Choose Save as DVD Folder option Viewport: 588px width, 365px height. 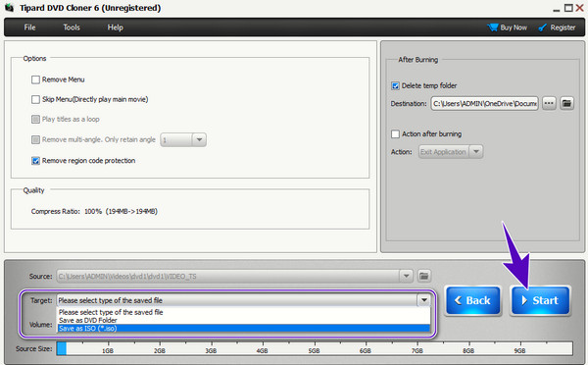(x=243, y=320)
